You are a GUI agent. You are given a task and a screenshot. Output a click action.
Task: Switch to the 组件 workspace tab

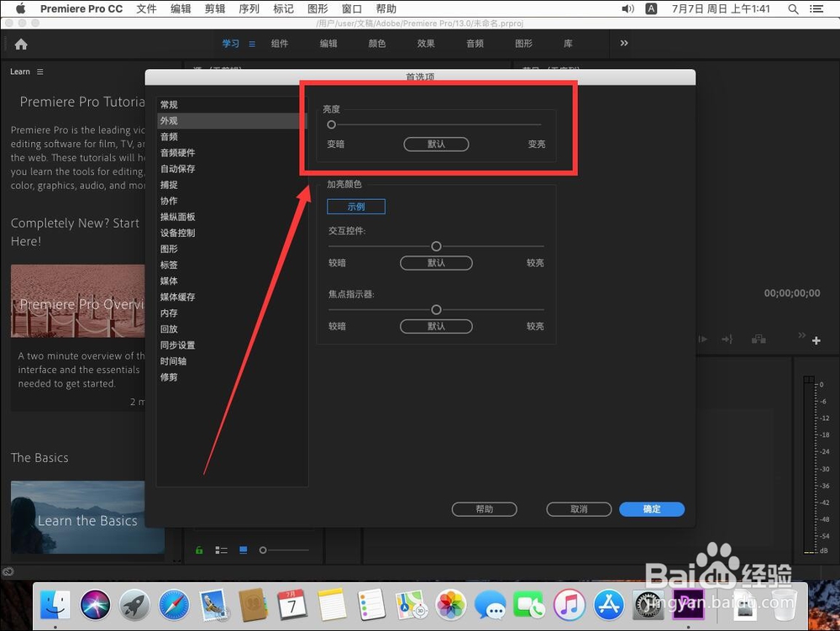pyautogui.click(x=280, y=44)
